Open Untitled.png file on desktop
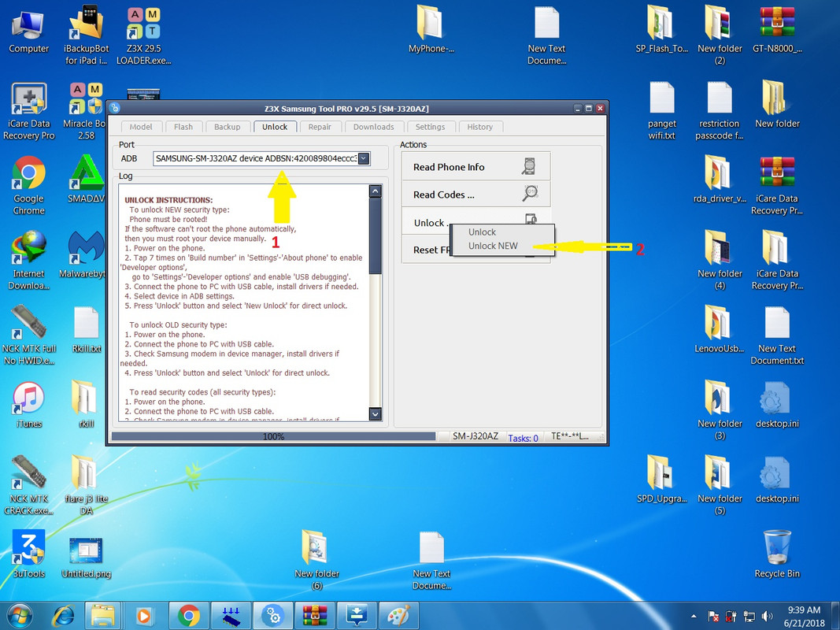Viewport: 840px width, 630px height. 86,557
